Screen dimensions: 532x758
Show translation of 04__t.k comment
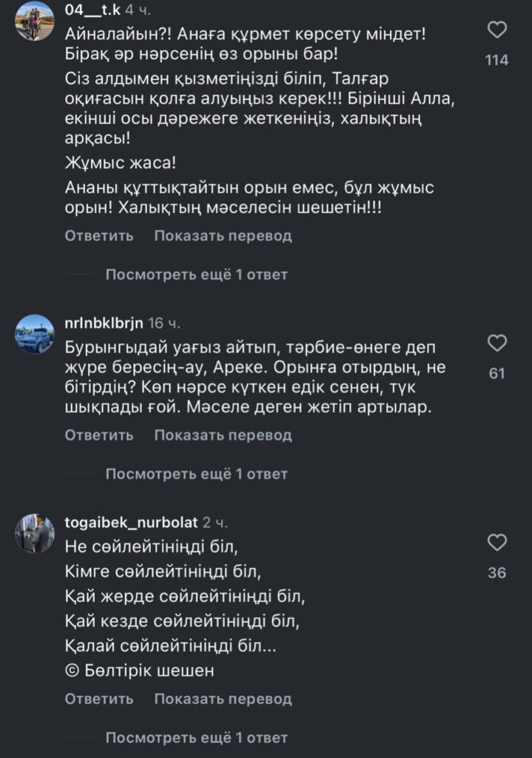pos(223,236)
